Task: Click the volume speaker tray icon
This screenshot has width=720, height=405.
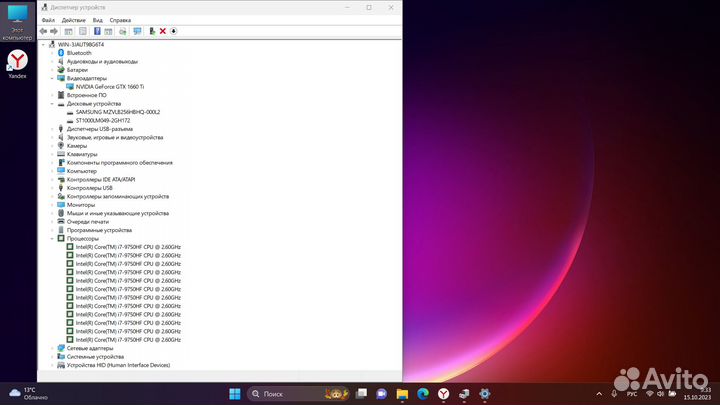Action: coord(660,394)
